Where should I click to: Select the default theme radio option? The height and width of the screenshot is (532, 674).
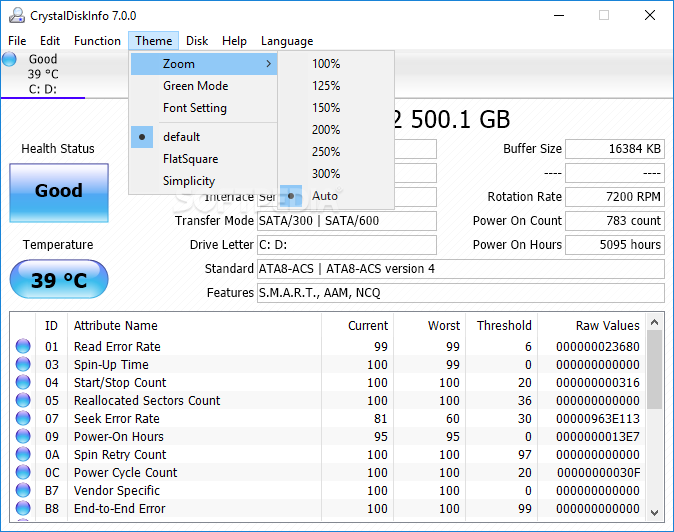coord(204,137)
